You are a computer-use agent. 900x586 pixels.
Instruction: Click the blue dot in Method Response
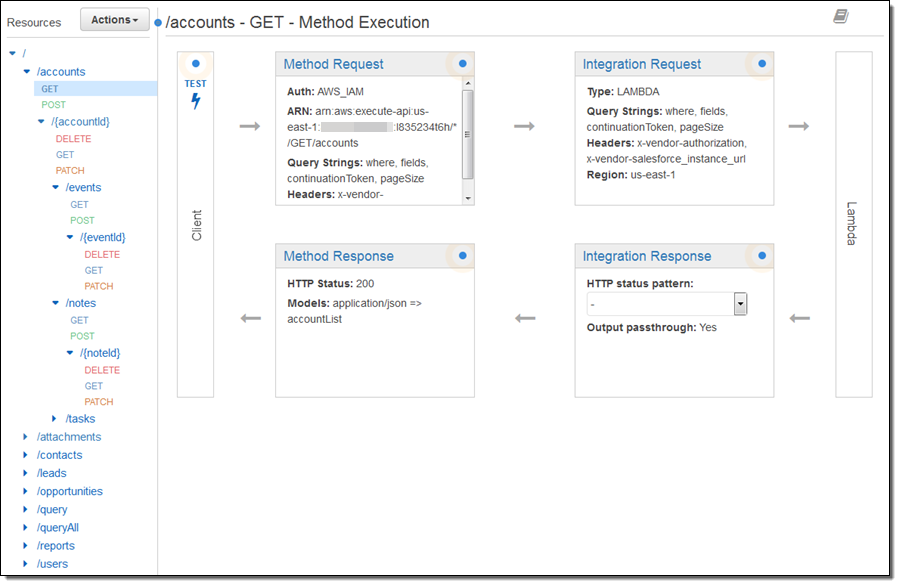click(462, 255)
